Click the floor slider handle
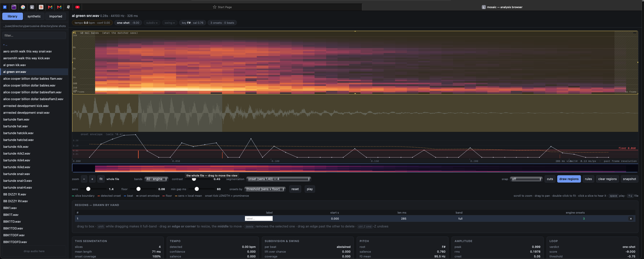644x259 pixels. [138, 189]
